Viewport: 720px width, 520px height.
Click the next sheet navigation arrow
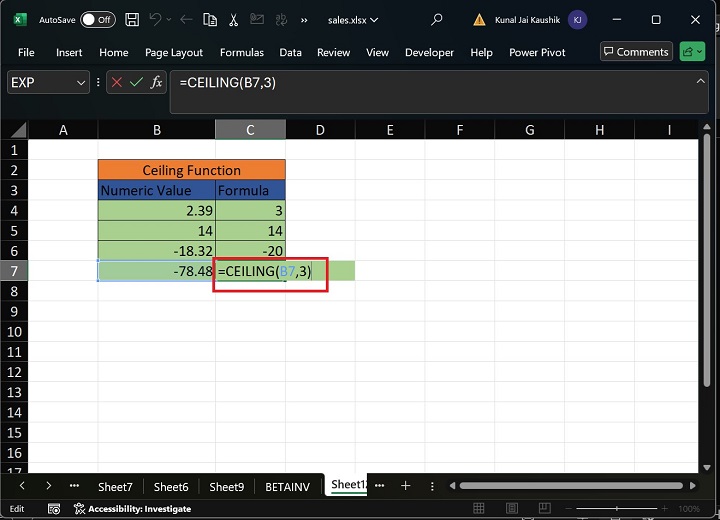48,486
